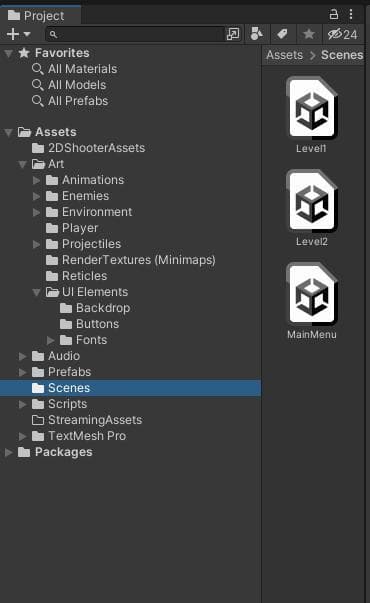Expand the Environment folder arrow
The width and height of the screenshot is (370, 603).
37,212
